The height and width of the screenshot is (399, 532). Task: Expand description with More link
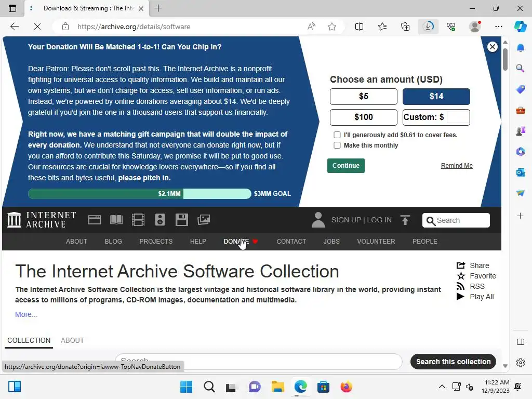click(x=26, y=314)
